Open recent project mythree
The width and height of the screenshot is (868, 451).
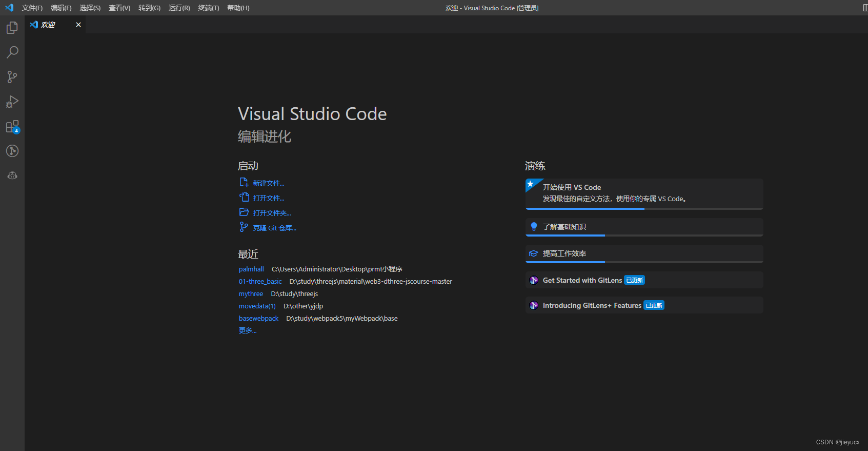pyautogui.click(x=251, y=293)
